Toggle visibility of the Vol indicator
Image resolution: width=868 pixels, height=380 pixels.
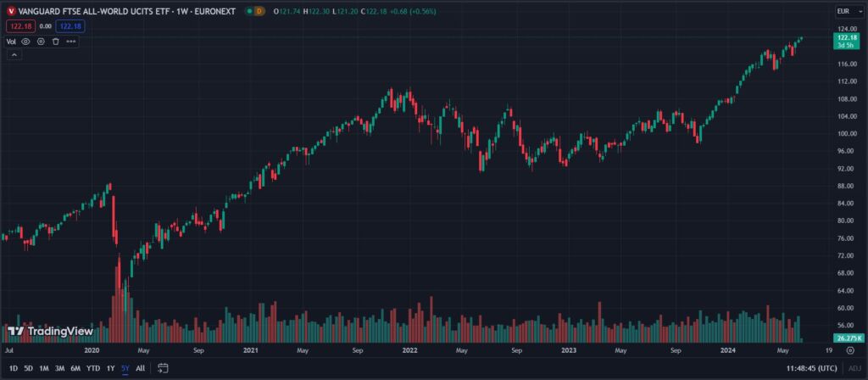pos(25,41)
